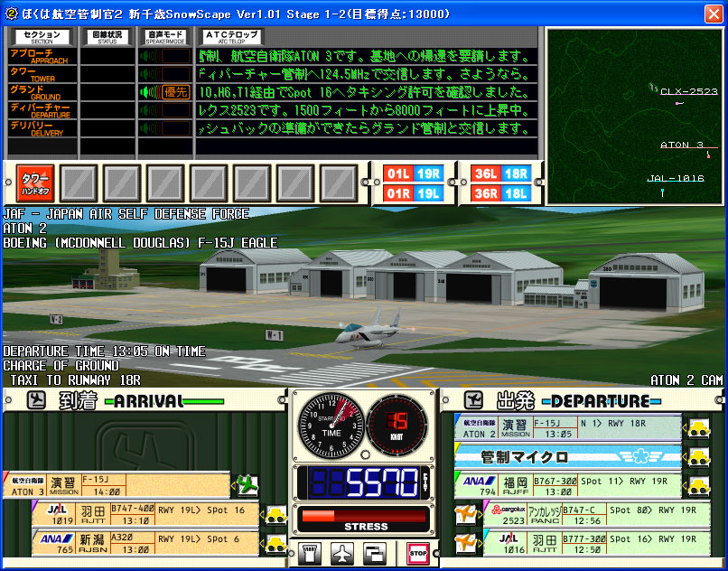Select runway 36L button
Screen dimensions: 728x571
(x=486, y=173)
